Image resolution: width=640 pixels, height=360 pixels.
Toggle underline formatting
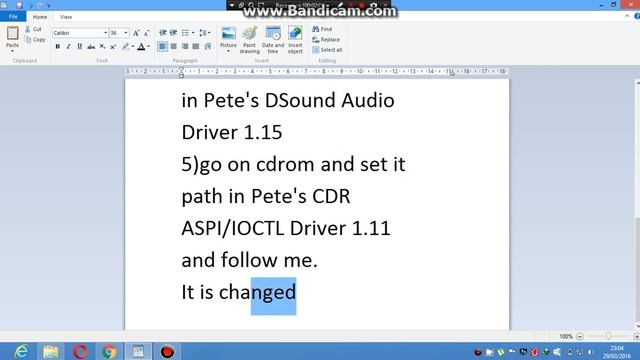pos(80,47)
